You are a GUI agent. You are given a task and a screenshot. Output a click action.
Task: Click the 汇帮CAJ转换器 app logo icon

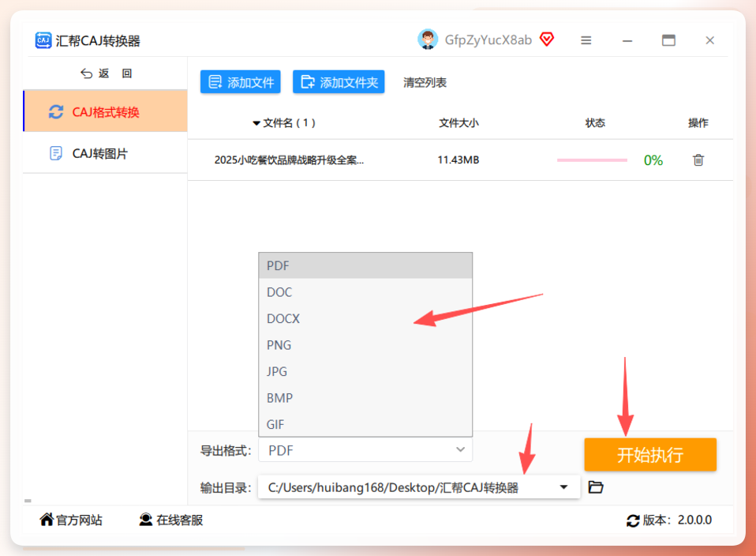(43, 40)
